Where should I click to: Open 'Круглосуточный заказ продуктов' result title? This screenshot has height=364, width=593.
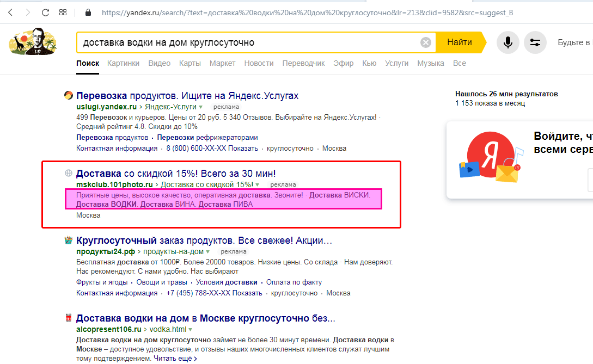tap(204, 240)
